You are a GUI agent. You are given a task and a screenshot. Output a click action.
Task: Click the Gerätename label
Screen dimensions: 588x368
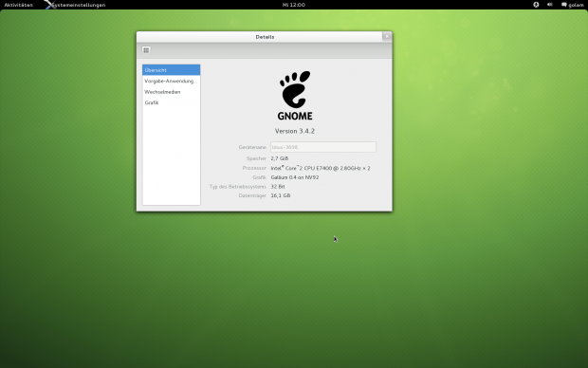tap(252, 147)
